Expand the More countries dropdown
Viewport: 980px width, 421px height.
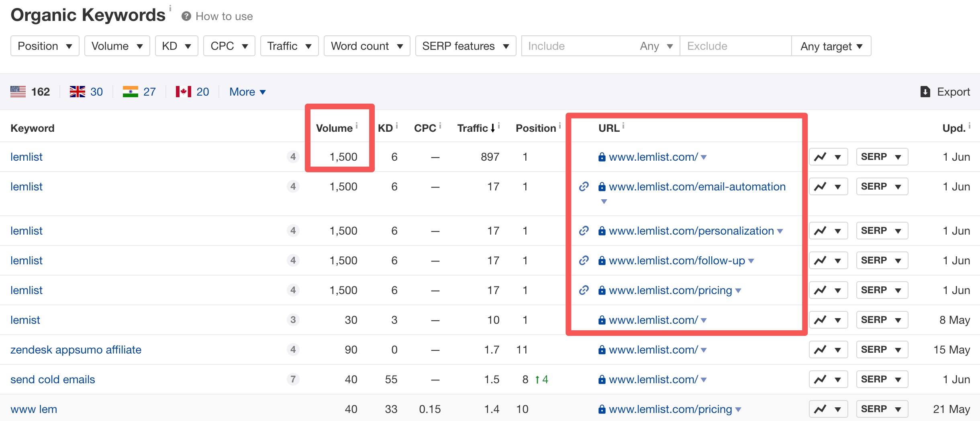247,92
